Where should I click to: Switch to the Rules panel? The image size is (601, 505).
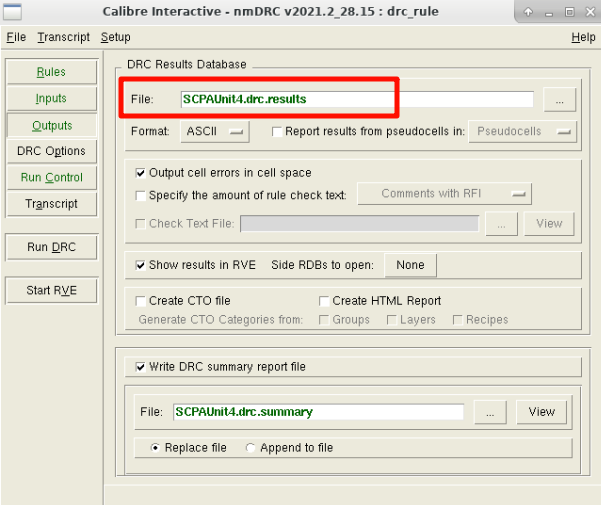click(51, 72)
